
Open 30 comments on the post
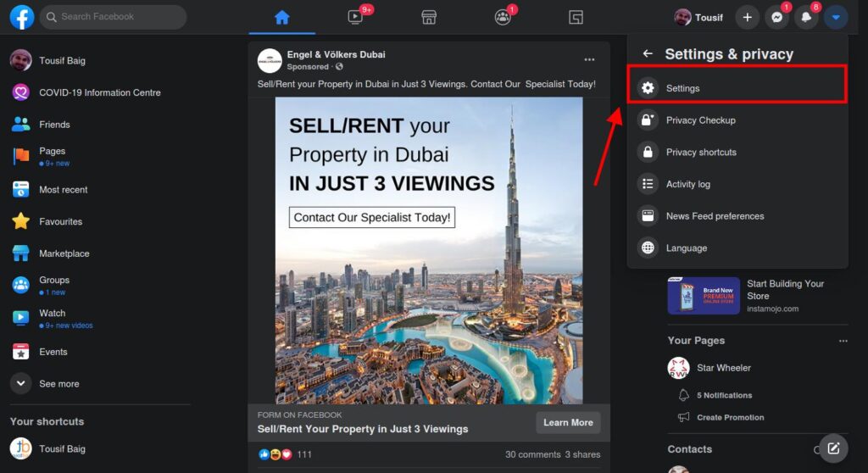[532, 454]
